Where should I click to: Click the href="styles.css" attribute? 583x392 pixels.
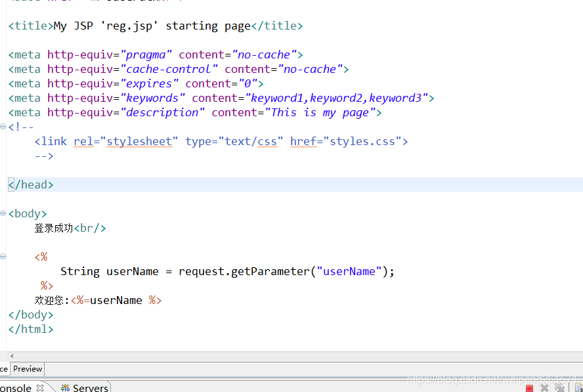click(x=345, y=142)
